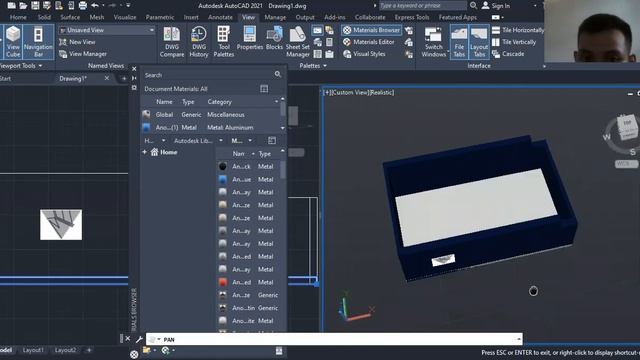Open the Blocks palette

(274, 38)
